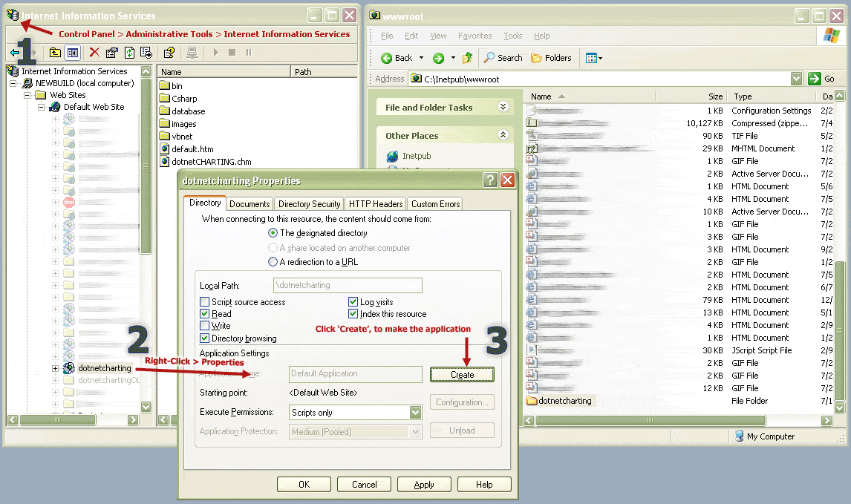The height and width of the screenshot is (504, 851).
Task: Click the Help icon in IIS toolbar
Action: (169, 53)
